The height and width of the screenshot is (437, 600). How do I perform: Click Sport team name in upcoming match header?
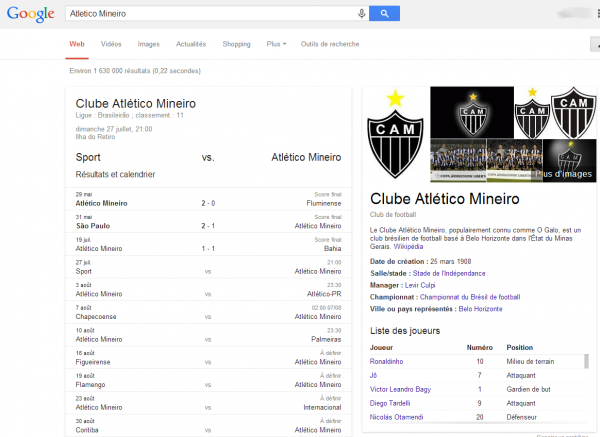coord(88,157)
